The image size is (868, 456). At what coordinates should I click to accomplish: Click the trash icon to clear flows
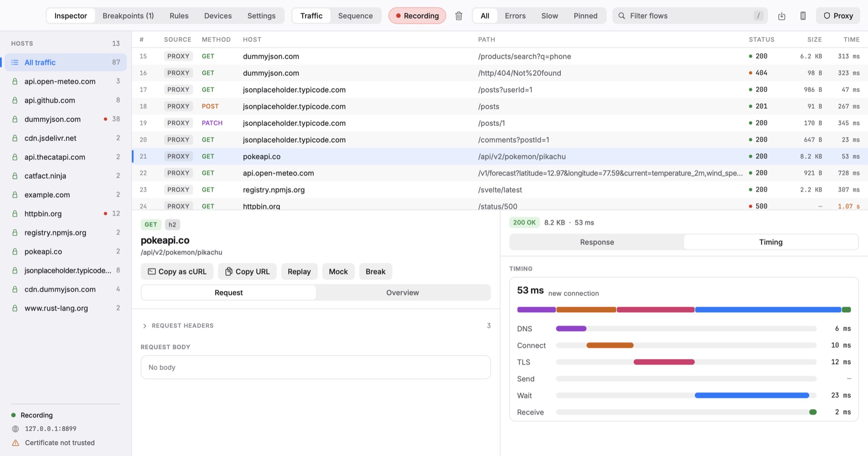(x=459, y=16)
